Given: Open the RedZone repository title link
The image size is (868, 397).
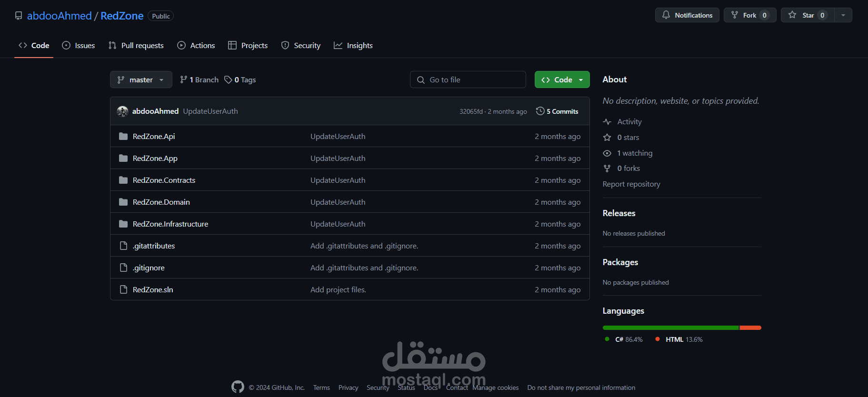Looking at the screenshot, I should (x=122, y=16).
